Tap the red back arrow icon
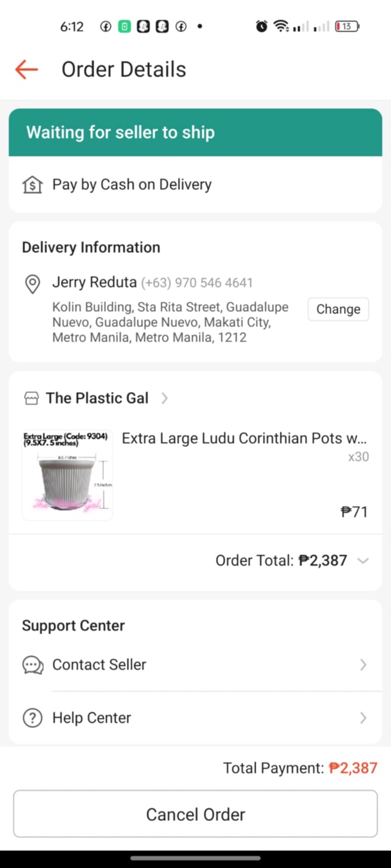Image resolution: width=391 pixels, height=868 pixels. [27, 69]
